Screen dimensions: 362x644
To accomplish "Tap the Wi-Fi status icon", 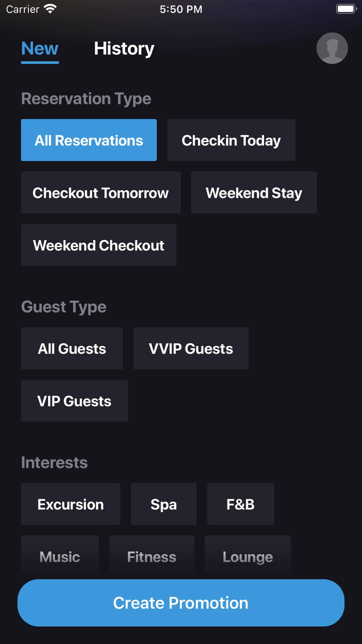I will (x=50, y=9).
